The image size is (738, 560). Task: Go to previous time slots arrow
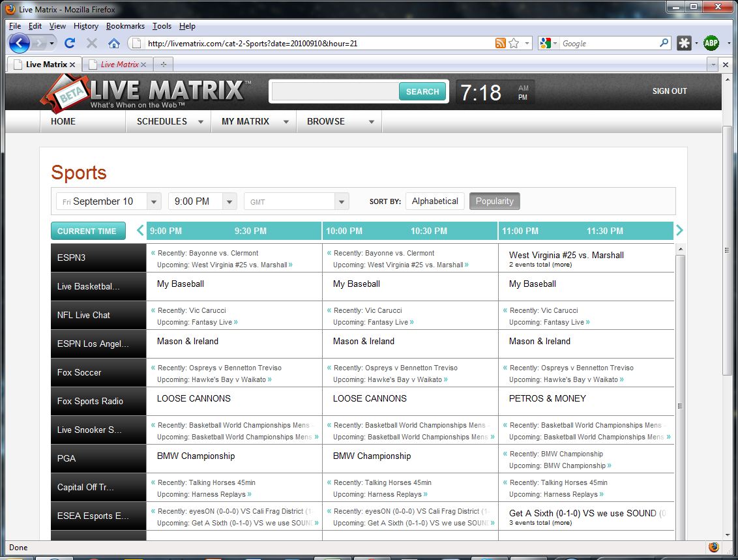tap(140, 230)
